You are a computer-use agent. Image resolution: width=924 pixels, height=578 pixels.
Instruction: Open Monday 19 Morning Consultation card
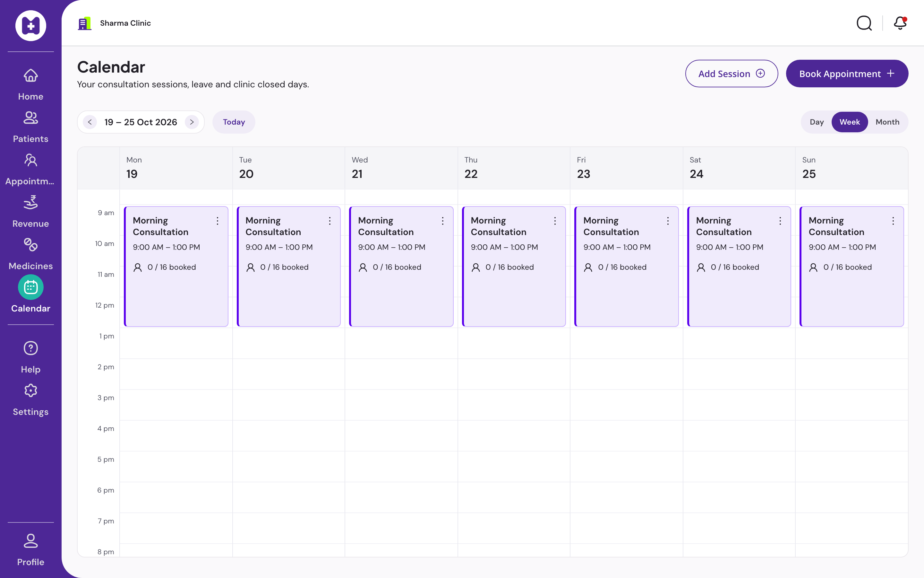(176, 267)
